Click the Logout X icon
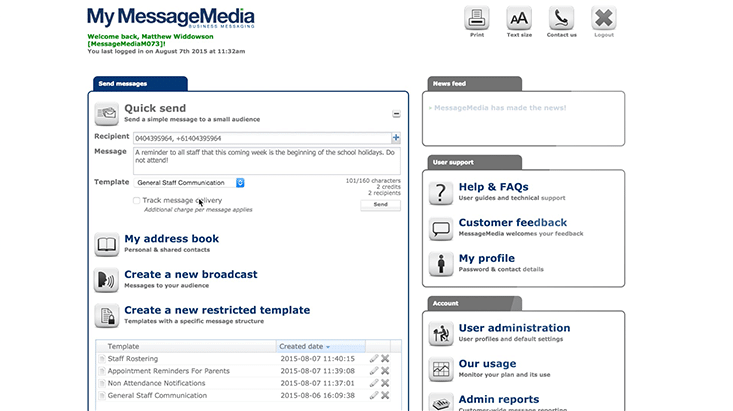Viewport: 733px width, 411px height. point(604,18)
